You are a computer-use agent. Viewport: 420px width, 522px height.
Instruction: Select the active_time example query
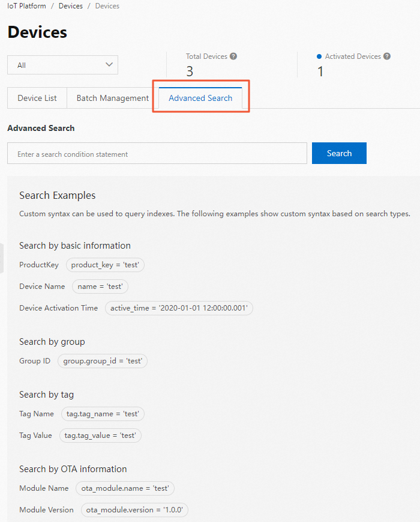[179, 308]
